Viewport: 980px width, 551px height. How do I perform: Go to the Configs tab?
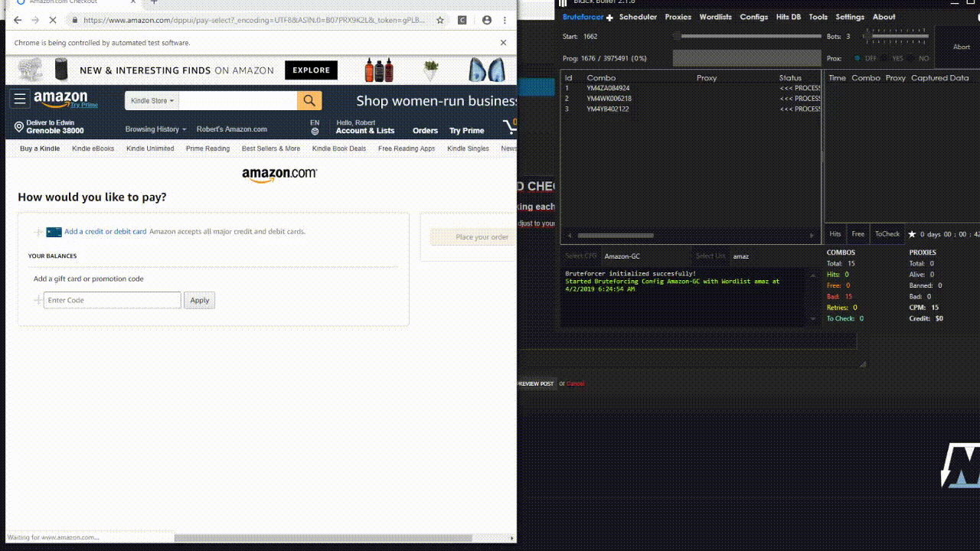pyautogui.click(x=753, y=17)
